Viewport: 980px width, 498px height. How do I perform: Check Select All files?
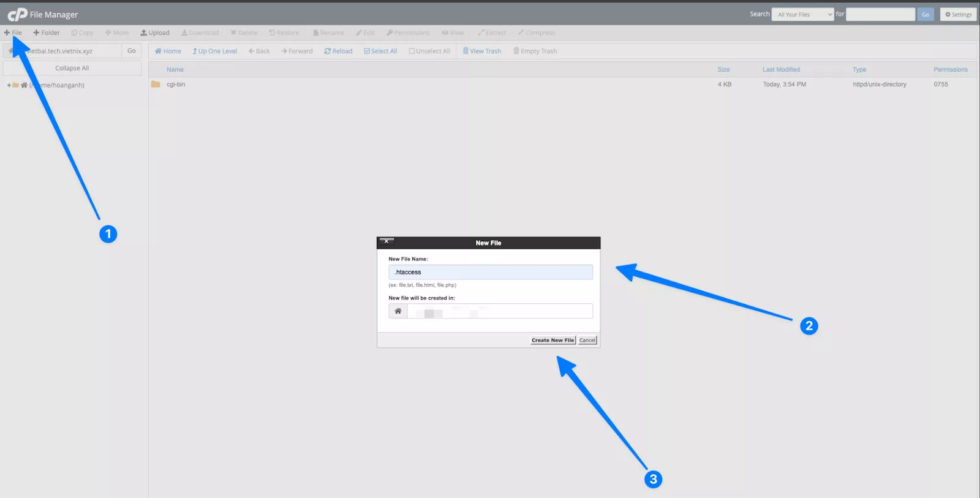[x=380, y=51]
